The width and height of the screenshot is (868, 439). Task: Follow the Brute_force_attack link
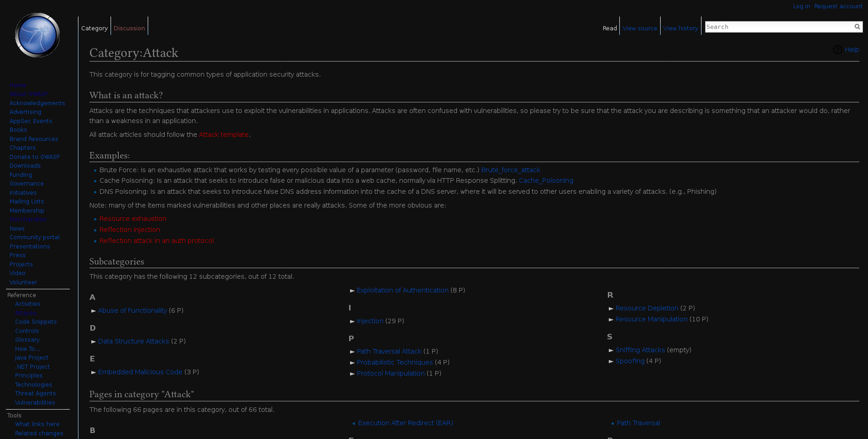pyautogui.click(x=511, y=170)
